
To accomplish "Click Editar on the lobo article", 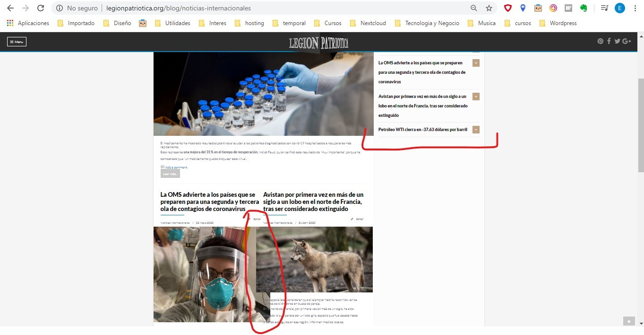I will (x=357, y=219).
